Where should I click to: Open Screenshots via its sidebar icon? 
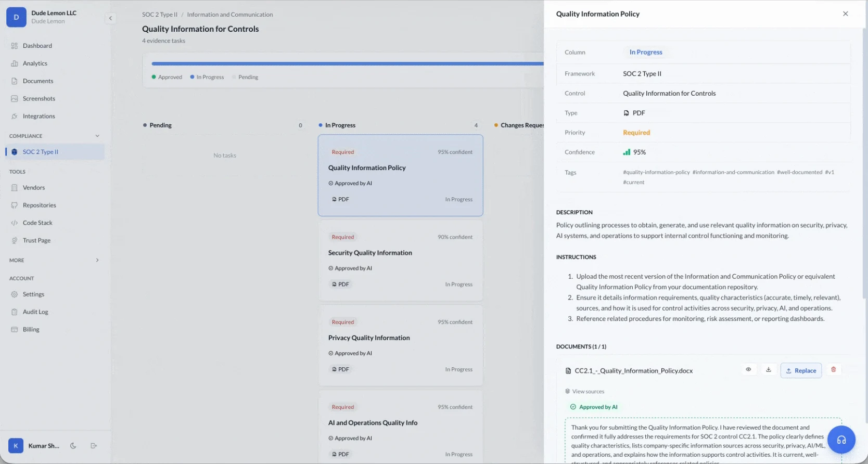(x=15, y=99)
